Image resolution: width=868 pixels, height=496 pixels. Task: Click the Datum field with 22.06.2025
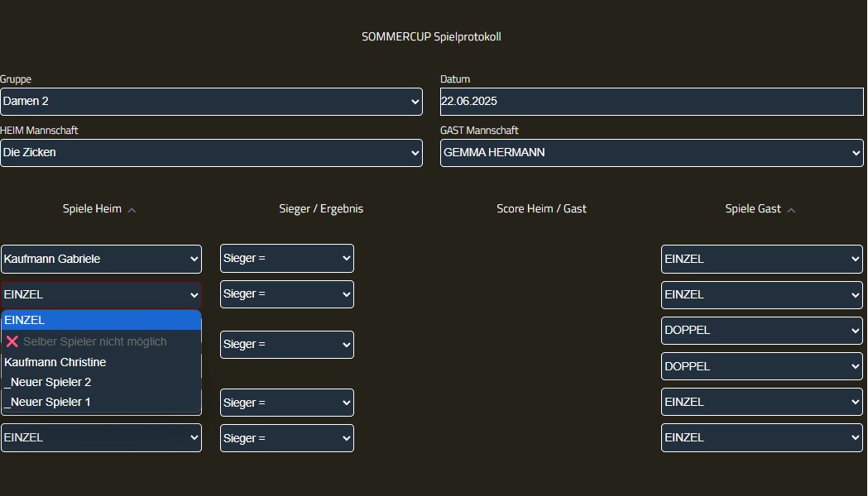(x=651, y=101)
